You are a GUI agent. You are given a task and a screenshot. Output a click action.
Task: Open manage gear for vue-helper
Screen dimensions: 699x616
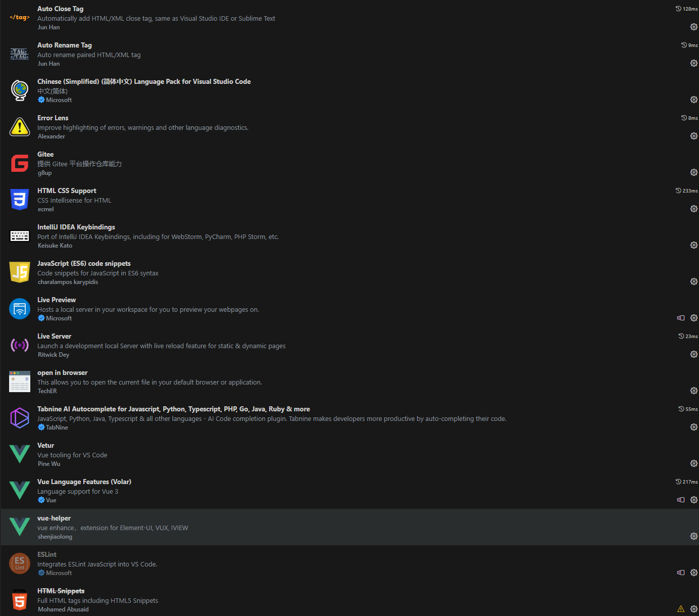[694, 536]
